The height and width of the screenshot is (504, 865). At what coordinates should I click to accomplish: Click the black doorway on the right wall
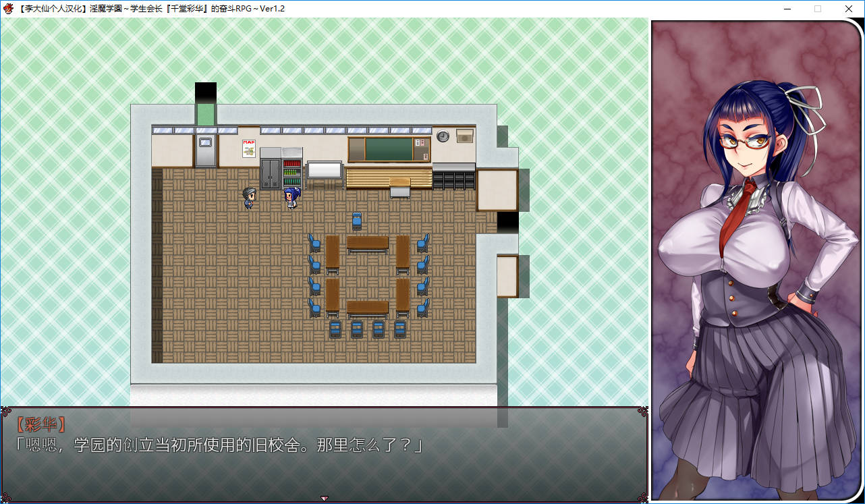tap(507, 223)
